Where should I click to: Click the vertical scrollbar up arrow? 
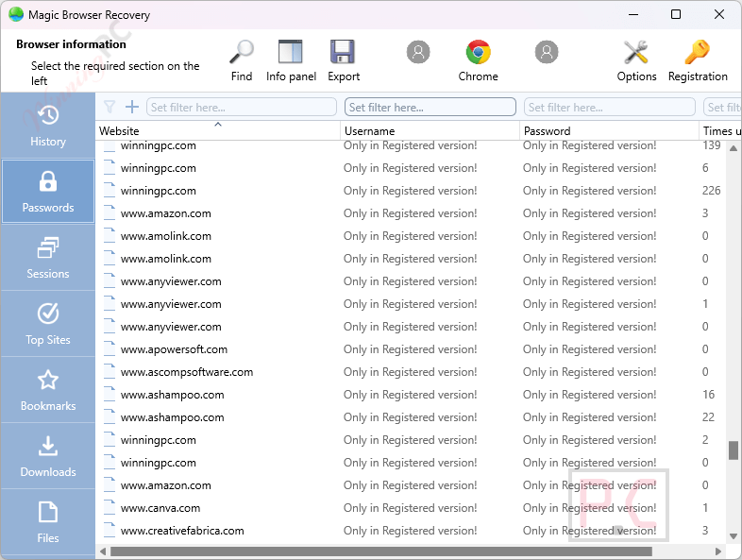(x=733, y=148)
